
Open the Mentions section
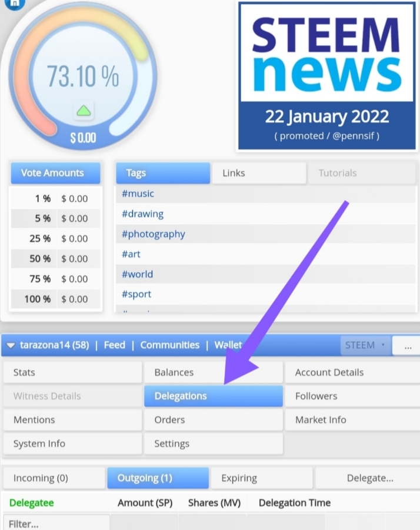[x=72, y=420]
